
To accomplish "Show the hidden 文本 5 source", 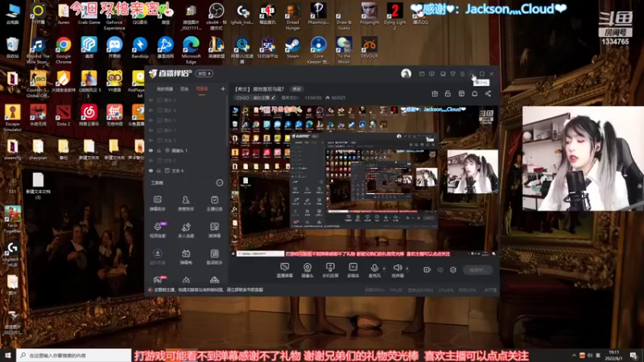I will pyautogui.click(x=151, y=140).
